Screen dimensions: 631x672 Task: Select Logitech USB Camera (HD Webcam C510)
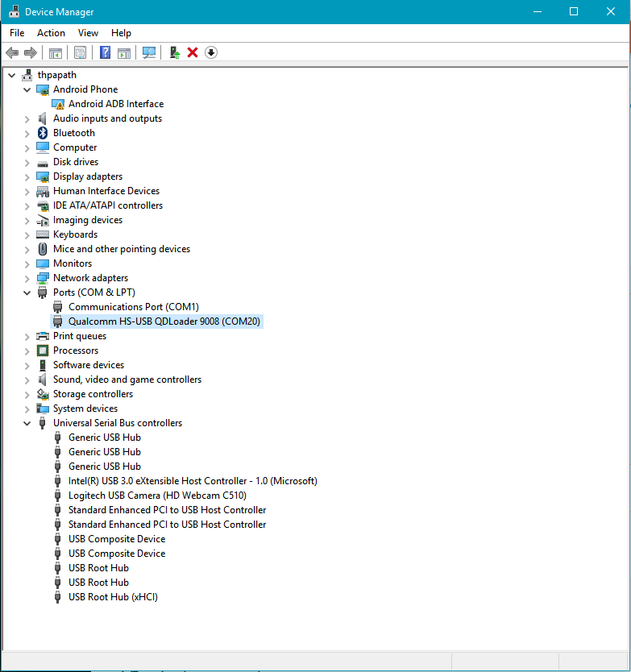pos(157,496)
